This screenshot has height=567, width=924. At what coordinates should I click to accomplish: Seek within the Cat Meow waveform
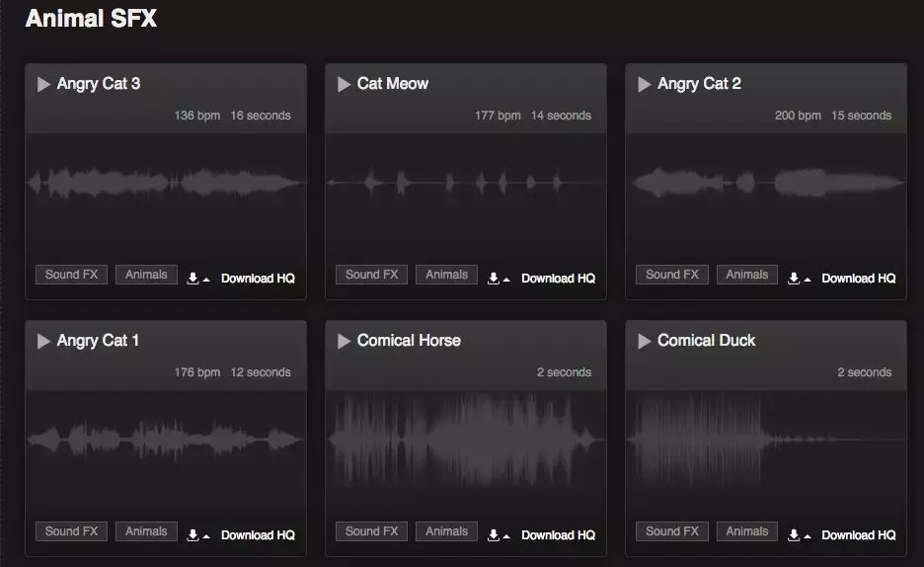coord(466,183)
